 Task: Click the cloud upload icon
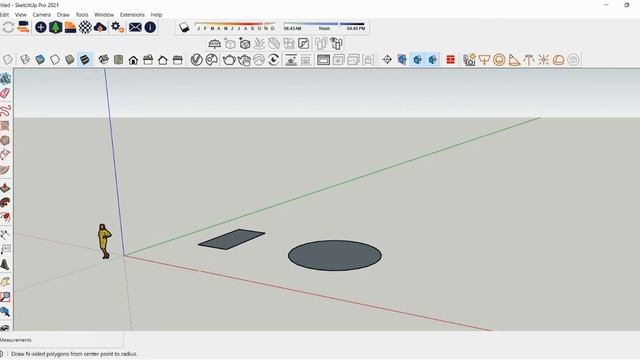[100, 27]
